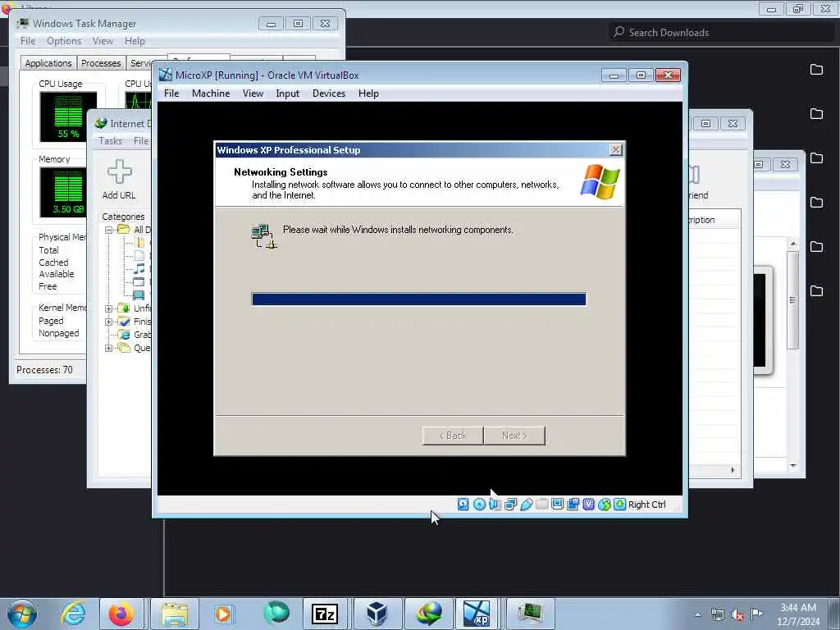
Task: Click the Help menu in Task Manager
Action: (135, 41)
